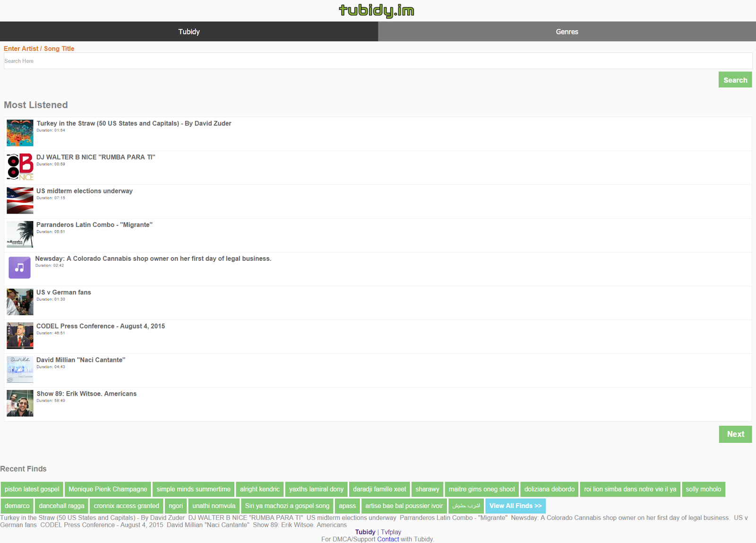This screenshot has width=756, height=543.
Task: Open 'DJ WALTER B NICE RUMBA PARA TI' title
Action: (96, 157)
